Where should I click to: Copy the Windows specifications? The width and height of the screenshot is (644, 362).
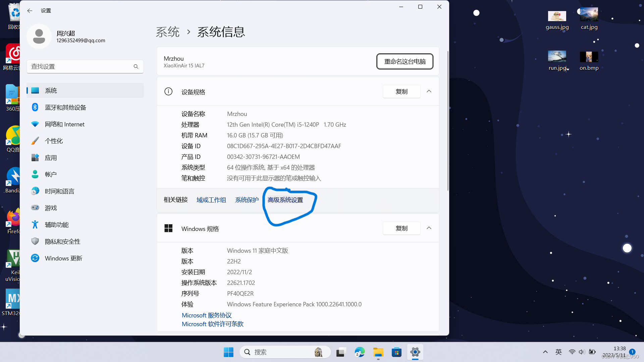point(401,228)
